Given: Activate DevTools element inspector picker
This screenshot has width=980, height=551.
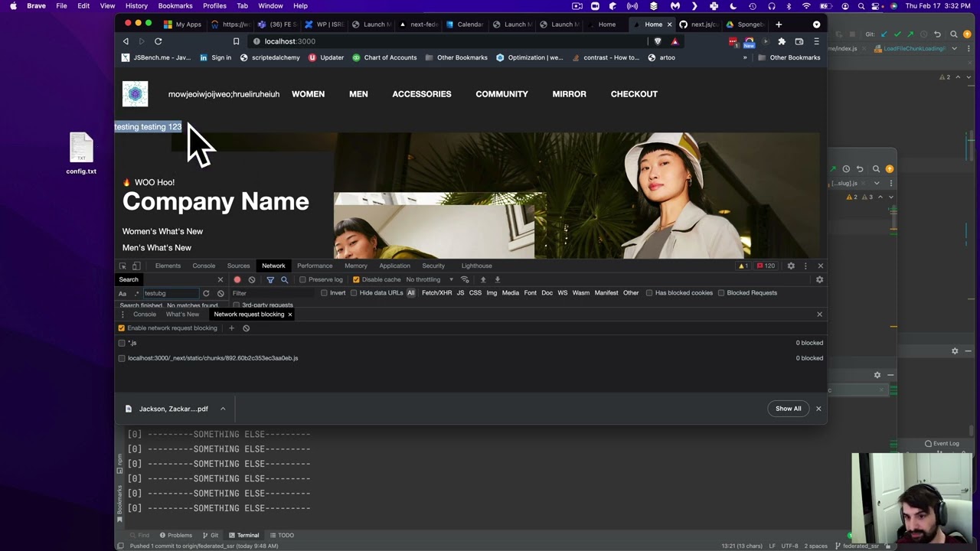Looking at the screenshot, I should [122, 266].
